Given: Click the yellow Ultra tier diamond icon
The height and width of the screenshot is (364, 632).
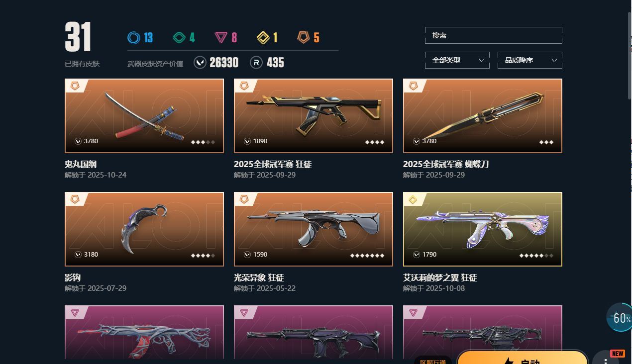Looking at the screenshot, I should point(263,37).
